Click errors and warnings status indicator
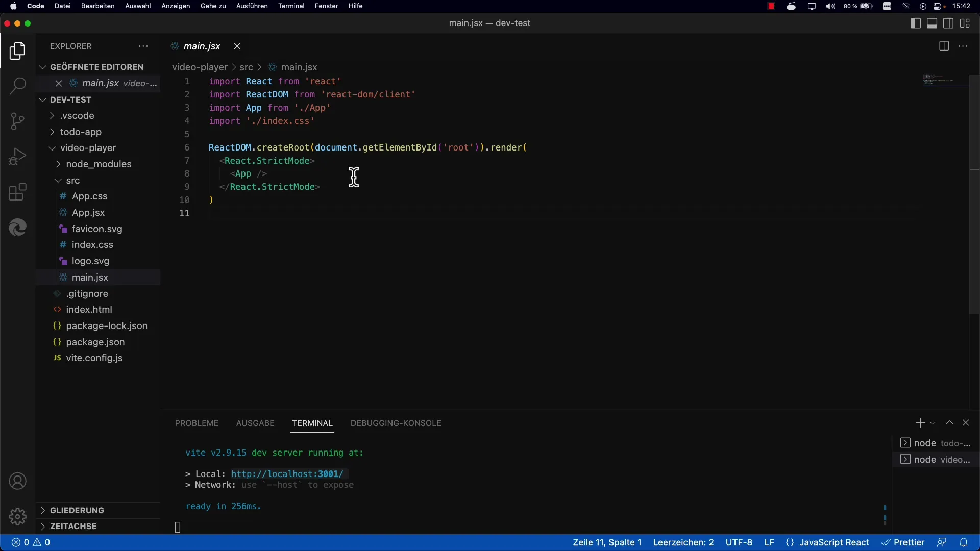 point(31,542)
